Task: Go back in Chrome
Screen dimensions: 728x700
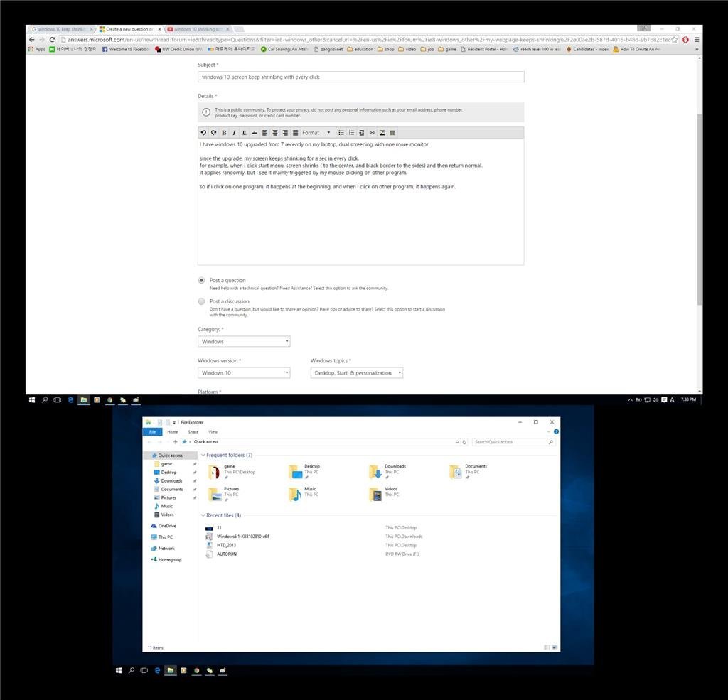Action: click(31, 40)
